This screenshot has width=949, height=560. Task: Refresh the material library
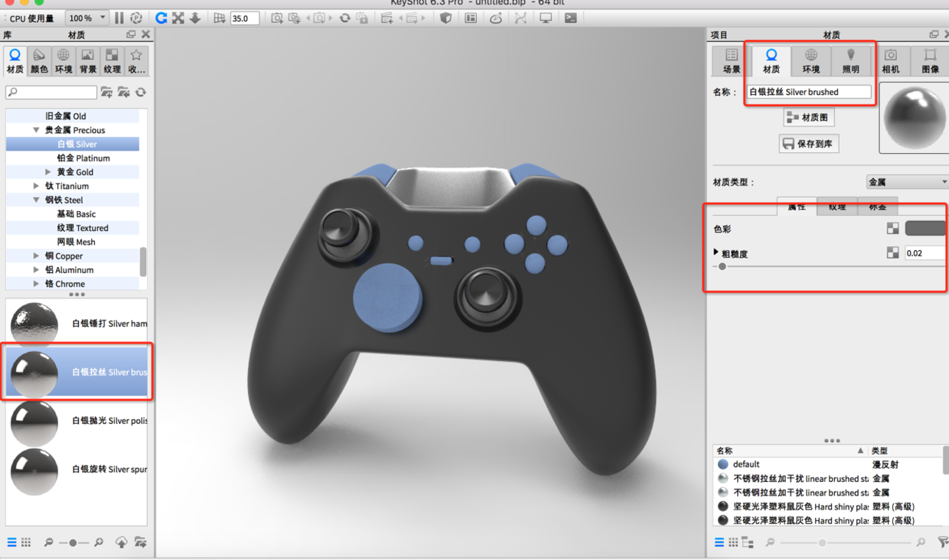click(x=141, y=93)
